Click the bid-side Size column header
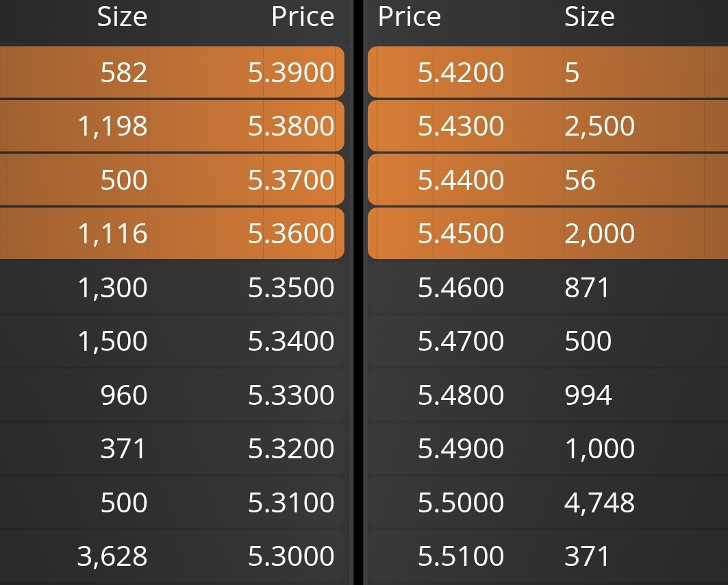This screenshot has height=585, width=728. point(122,17)
